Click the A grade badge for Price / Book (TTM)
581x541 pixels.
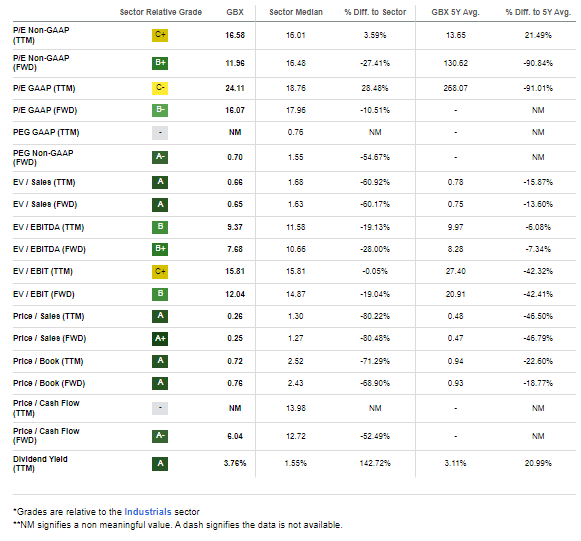160,361
